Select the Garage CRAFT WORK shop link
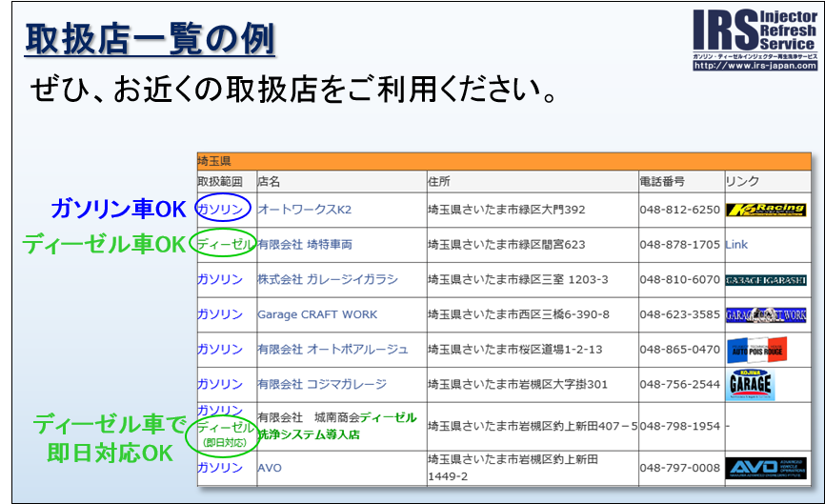Viewport: 825px width, 504px height. 317,314
